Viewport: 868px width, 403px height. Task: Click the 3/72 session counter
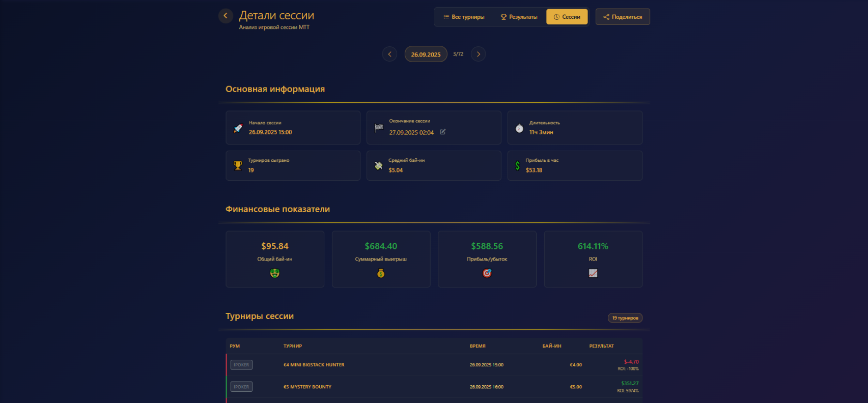(458, 54)
